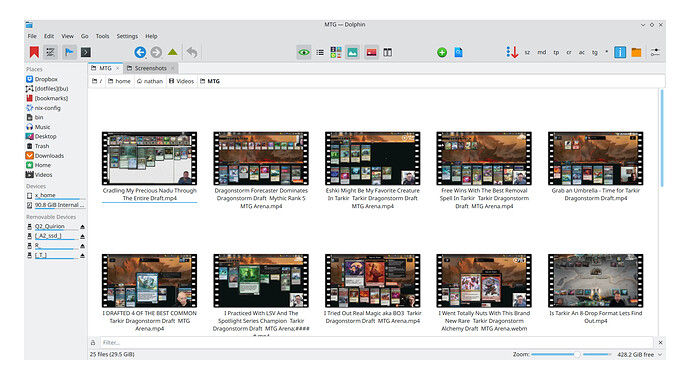Toggle image preview thumbnails button

click(x=352, y=52)
